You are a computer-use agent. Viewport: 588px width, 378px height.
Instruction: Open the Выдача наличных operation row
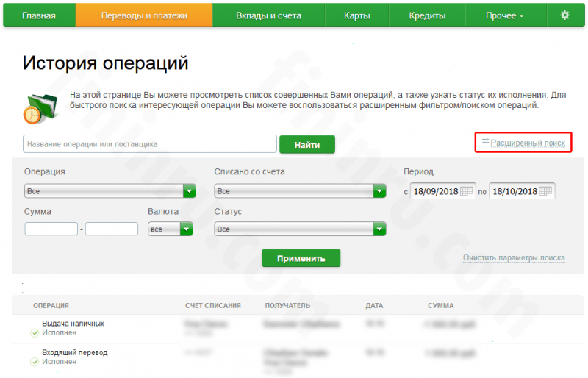(x=298, y=329)
